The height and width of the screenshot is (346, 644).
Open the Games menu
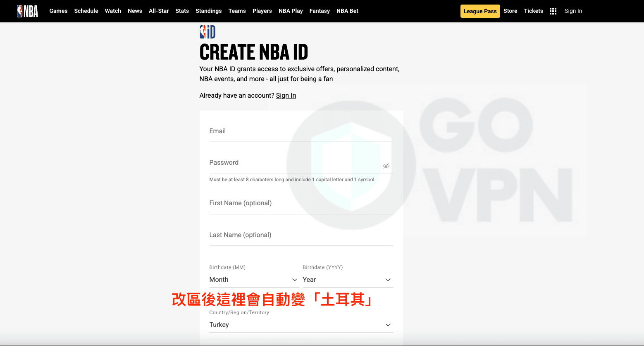(58, 11)
